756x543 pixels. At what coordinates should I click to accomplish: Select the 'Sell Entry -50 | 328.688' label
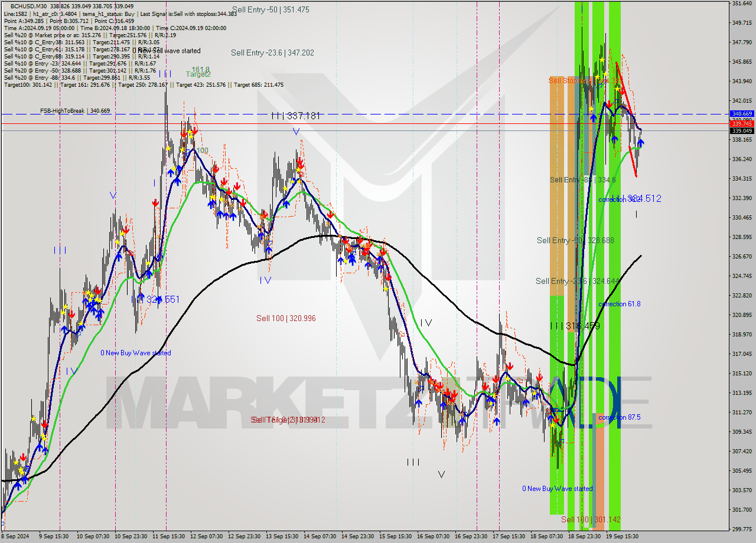[575, 240]
